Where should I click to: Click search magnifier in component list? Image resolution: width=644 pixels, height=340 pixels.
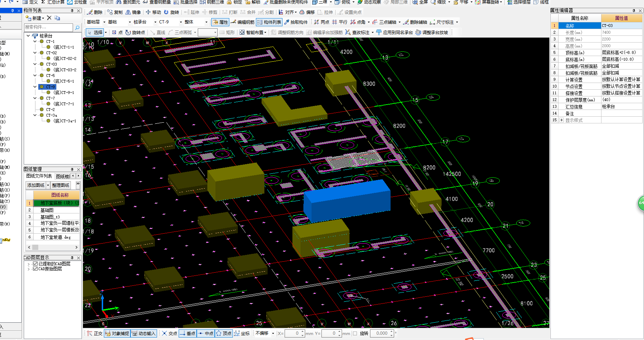click(x=77, y=27)
